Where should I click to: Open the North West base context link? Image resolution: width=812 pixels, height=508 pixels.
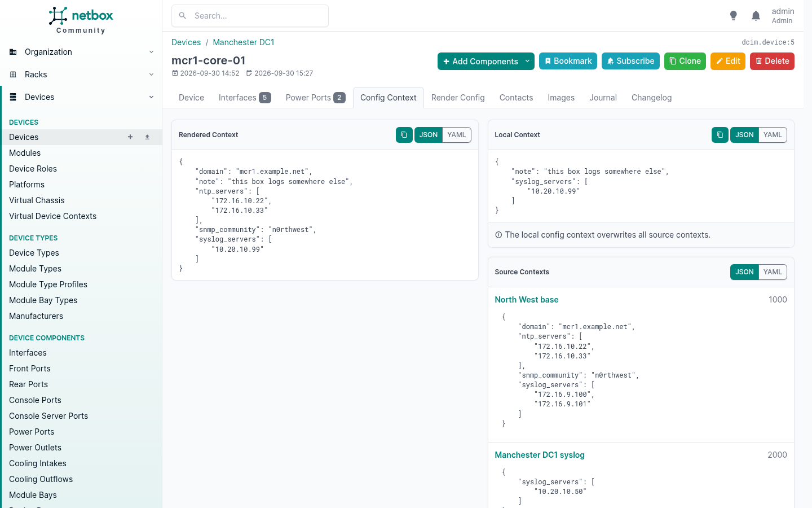pyautogui.click(x=527, y=300)
